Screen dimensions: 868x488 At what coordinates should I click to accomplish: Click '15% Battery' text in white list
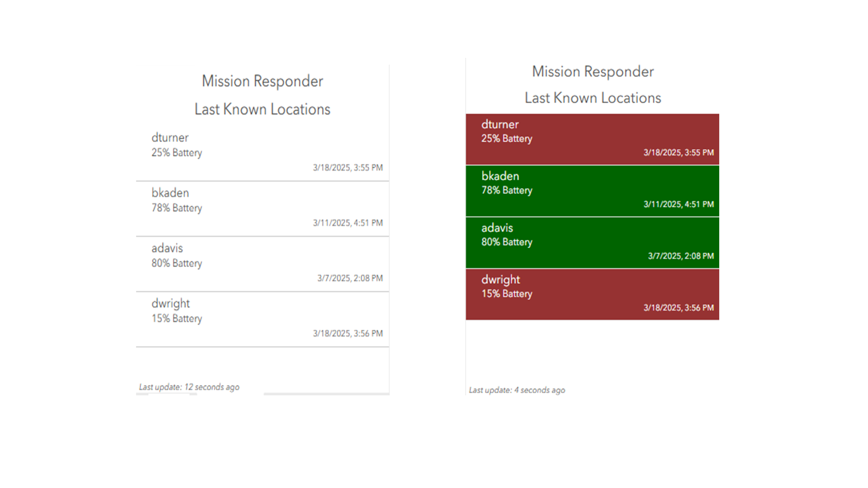[x=176, y=319]
